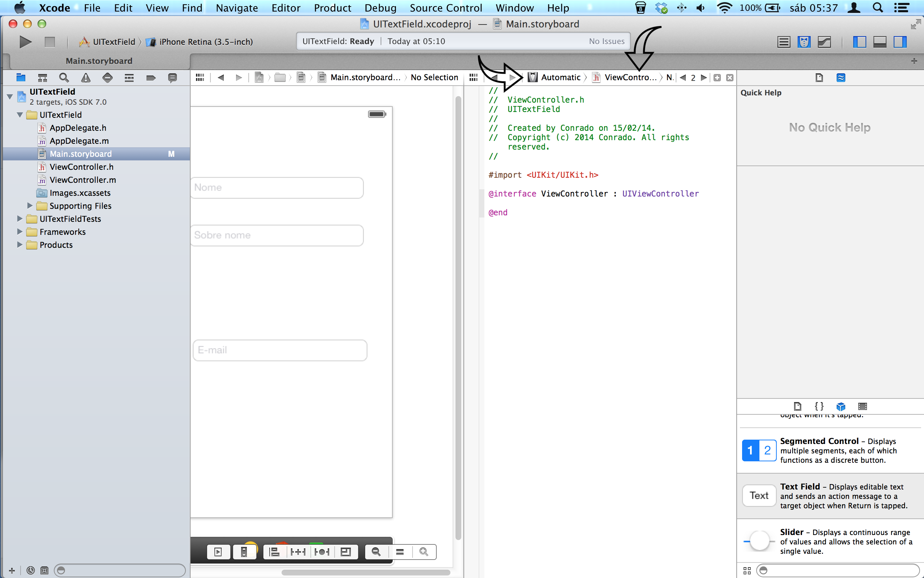Show the document outline
This screenshot has height=578, width=924.
(x=218, y=552)
